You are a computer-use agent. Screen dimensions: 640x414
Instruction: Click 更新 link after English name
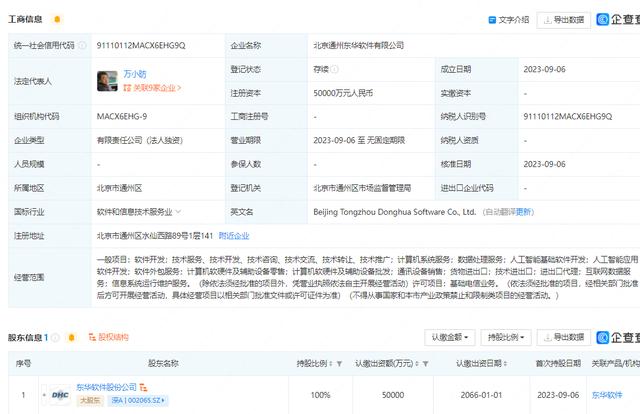click(x=524, y=212)
